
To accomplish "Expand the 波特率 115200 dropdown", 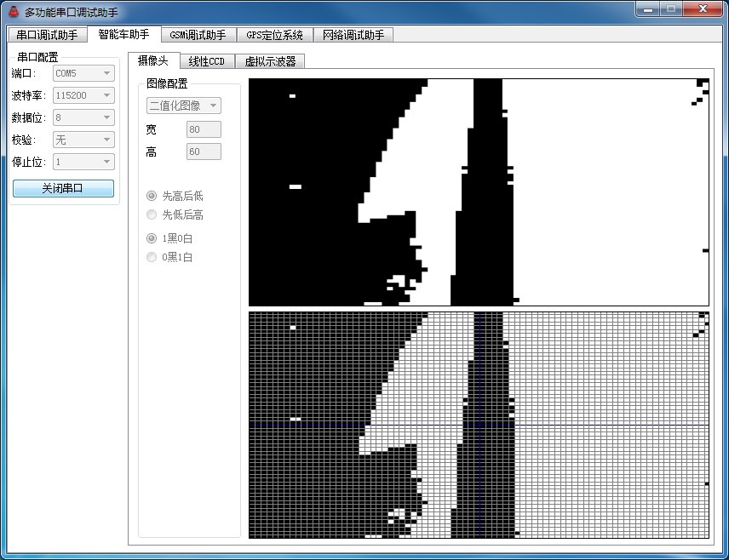I will 83,95.
